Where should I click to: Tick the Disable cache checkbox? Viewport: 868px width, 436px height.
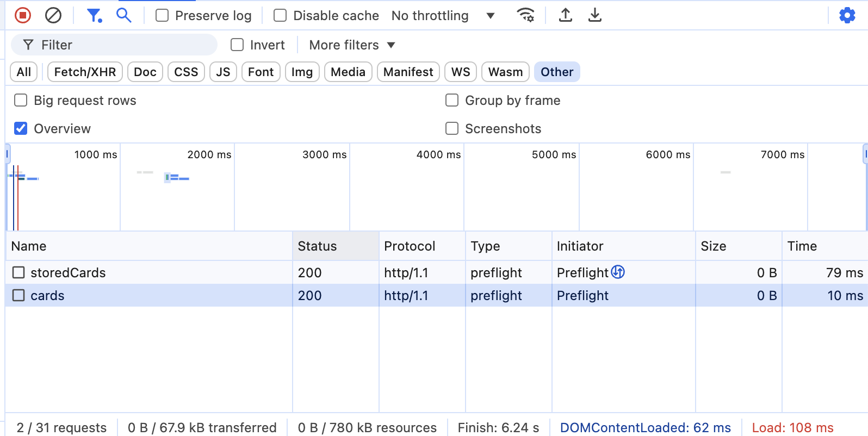tap(280, 15)
